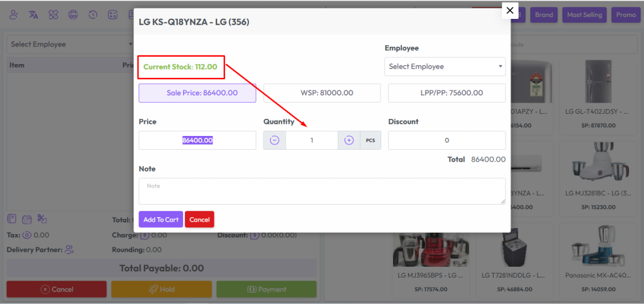Open the language translate icon
Image resolution: width=644 pixels, height=304 pixels.
(34, 15)
